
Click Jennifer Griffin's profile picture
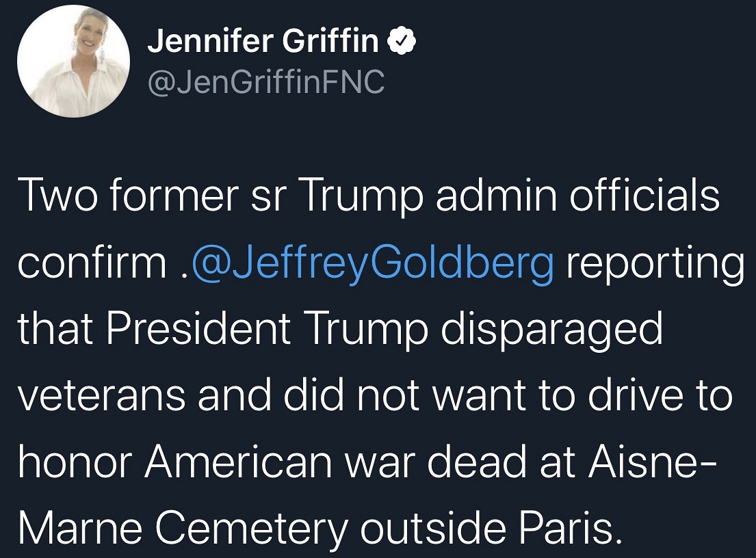click(73, 61)
